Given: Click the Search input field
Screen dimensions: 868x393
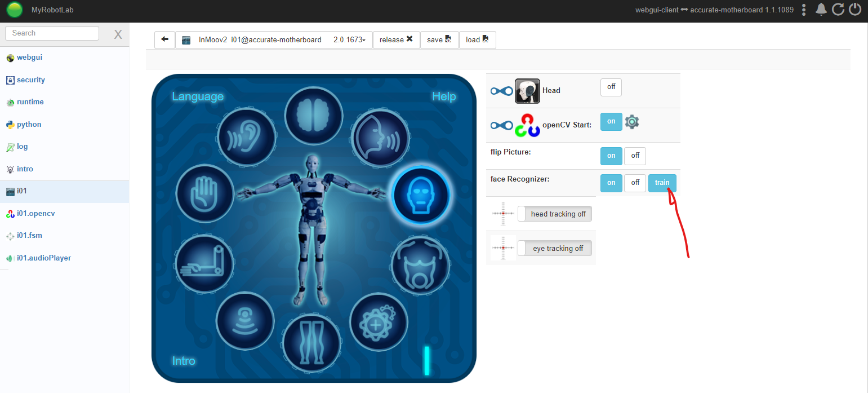Looking at the screenshot, I should pos(52,33).
